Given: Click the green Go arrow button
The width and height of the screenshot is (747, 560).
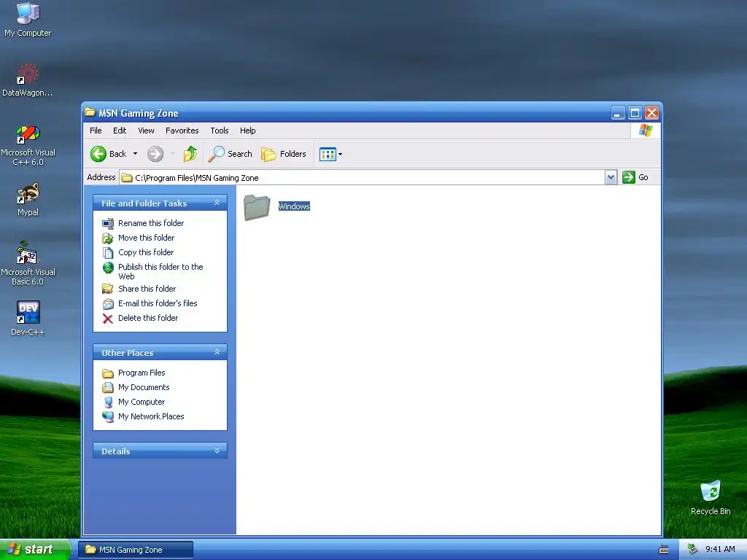Looking at the screenshot, I should (629, 177).
